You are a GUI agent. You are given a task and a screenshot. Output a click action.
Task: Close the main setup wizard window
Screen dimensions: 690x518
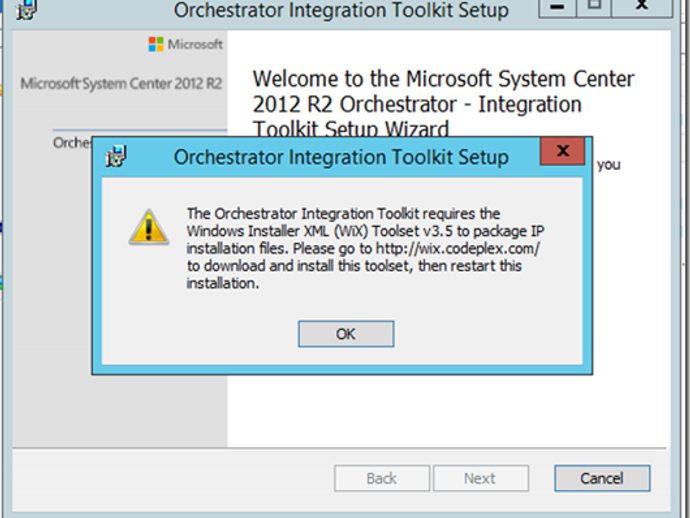pos(642,7)
